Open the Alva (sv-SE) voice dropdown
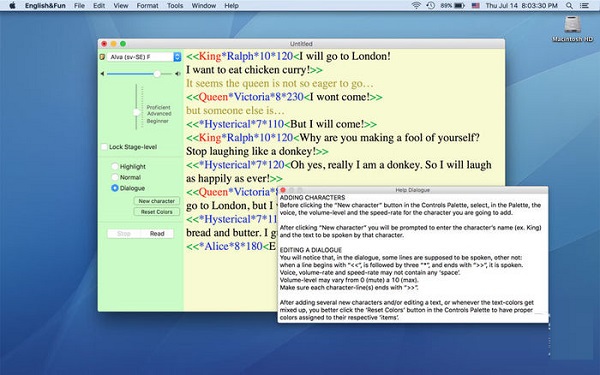600x375 pixels. pos(144,57)
